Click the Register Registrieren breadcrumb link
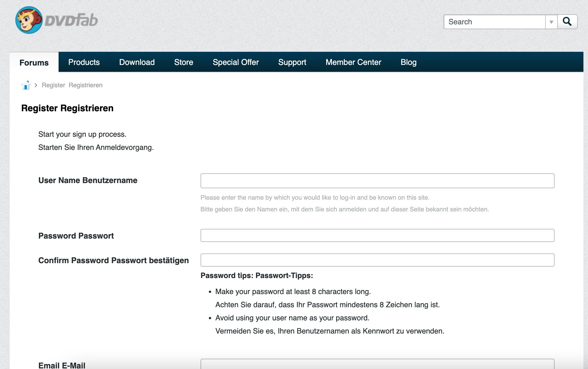 tap(72, 85)
